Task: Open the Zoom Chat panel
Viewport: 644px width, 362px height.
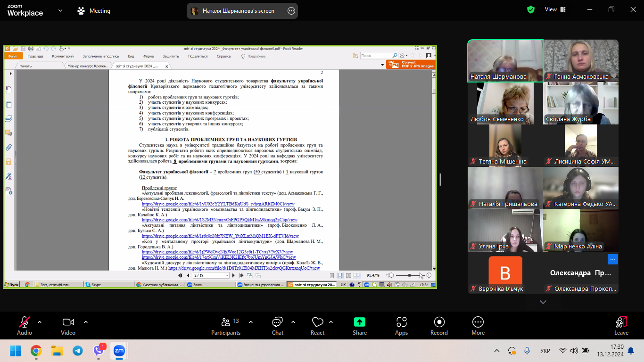Action: [278, 326]
